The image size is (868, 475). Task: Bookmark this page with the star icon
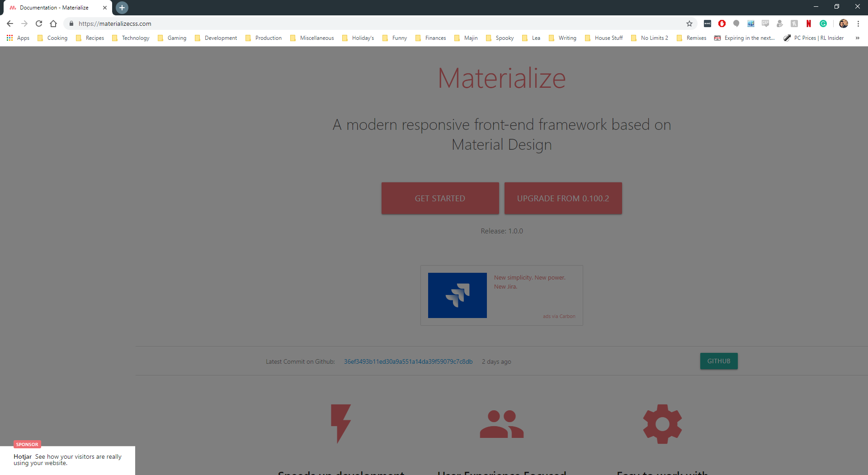[689, 24]
